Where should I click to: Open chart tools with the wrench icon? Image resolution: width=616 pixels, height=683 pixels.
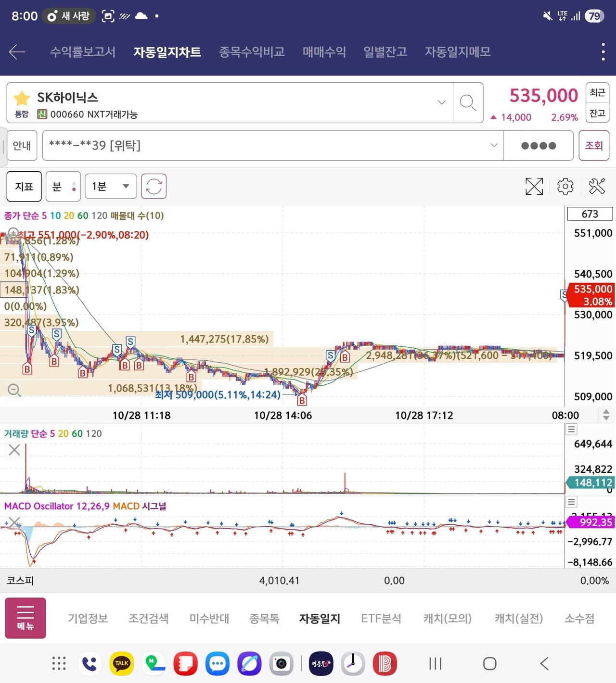pos(597,186)
